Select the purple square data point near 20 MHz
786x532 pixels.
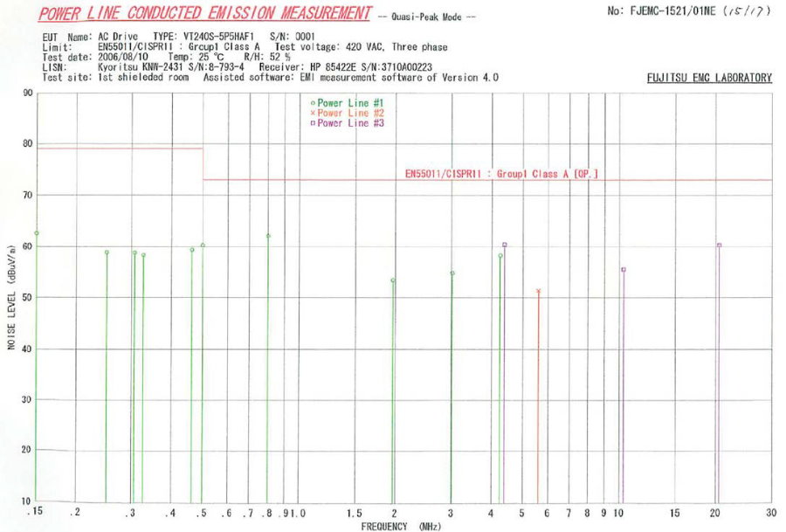tap(719, 245)
